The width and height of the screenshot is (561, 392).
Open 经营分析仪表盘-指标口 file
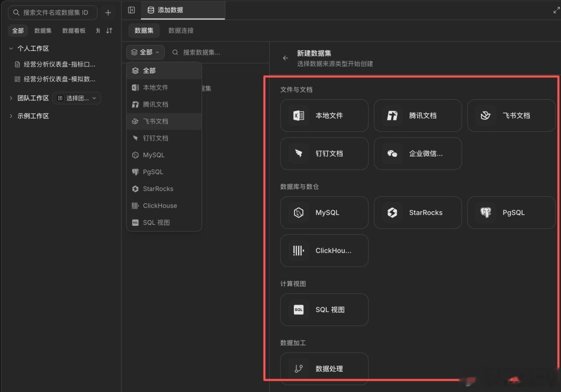tap(60, 64)
